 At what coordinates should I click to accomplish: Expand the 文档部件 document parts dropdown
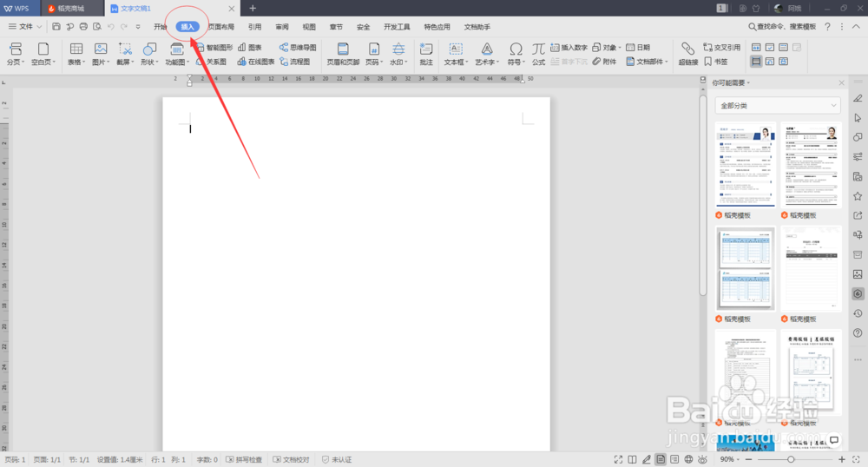tap(667, 62)
